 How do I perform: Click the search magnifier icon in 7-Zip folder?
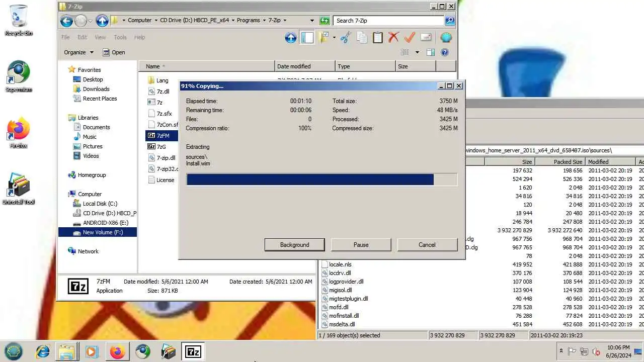click(x=450, y=21)
